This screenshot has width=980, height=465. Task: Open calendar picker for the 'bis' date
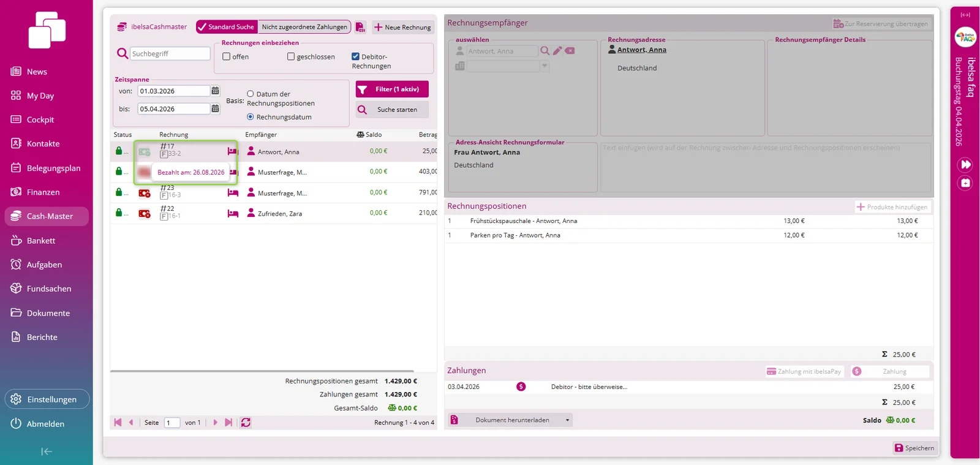point(215,108)
